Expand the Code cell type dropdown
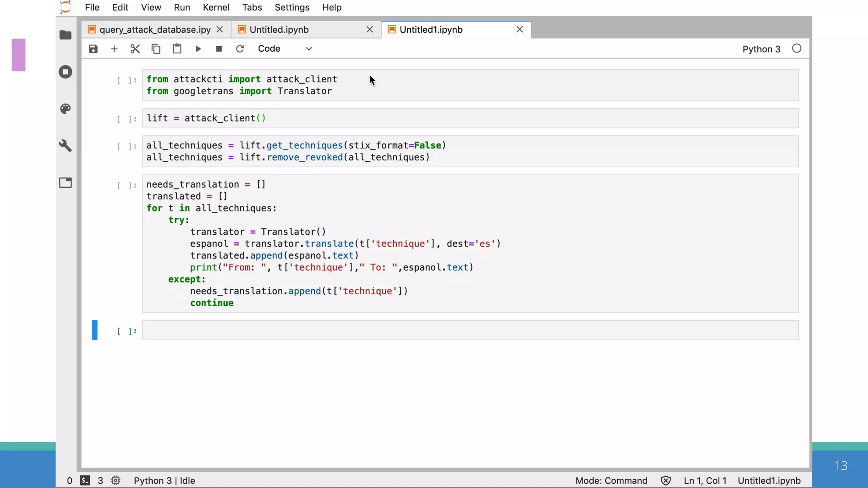This screenshot has width=868, height=488. pos(285,49)
